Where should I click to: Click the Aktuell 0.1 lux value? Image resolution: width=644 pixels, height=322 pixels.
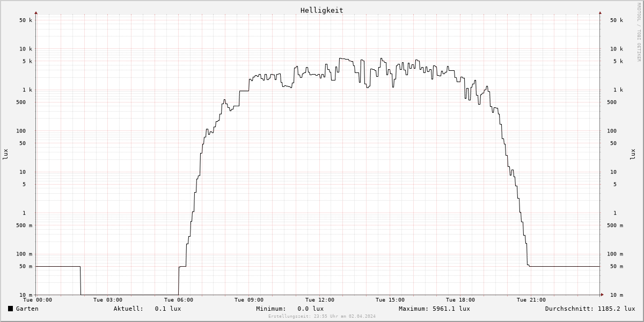[167, 309]
